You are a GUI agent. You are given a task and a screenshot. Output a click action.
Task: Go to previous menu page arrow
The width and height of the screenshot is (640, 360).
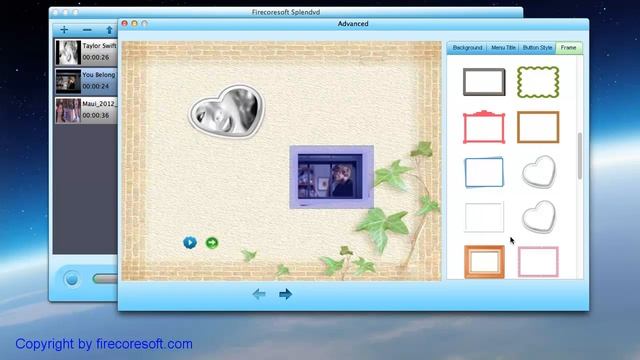(259, 294)
